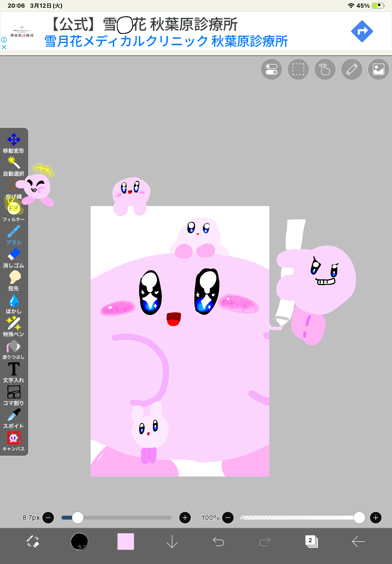Expand the black brush preview settings

pos(79,541)
